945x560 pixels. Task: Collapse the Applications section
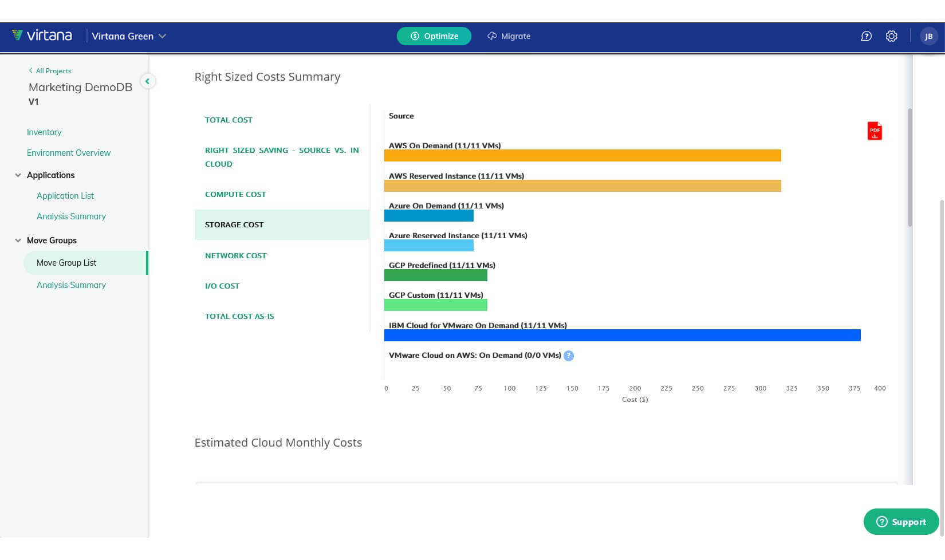click(x=18, y=175)
